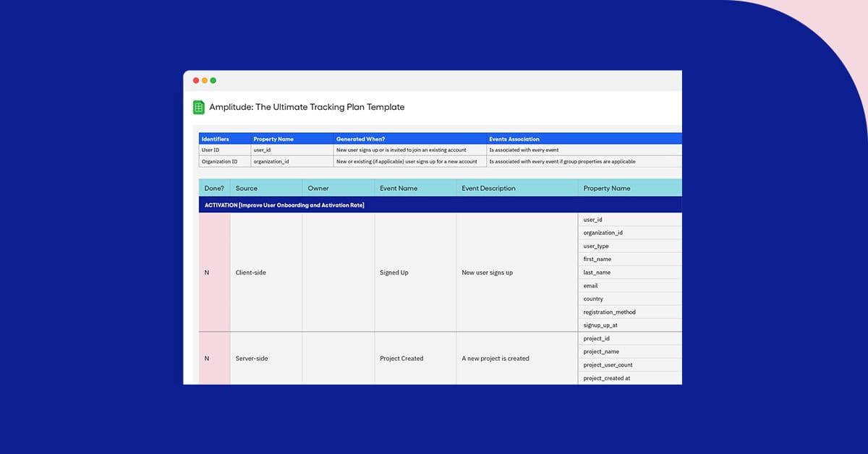Click the ACTIVATION section banner row
This screenshot has height=454, width=868.
tap(440, 205)
